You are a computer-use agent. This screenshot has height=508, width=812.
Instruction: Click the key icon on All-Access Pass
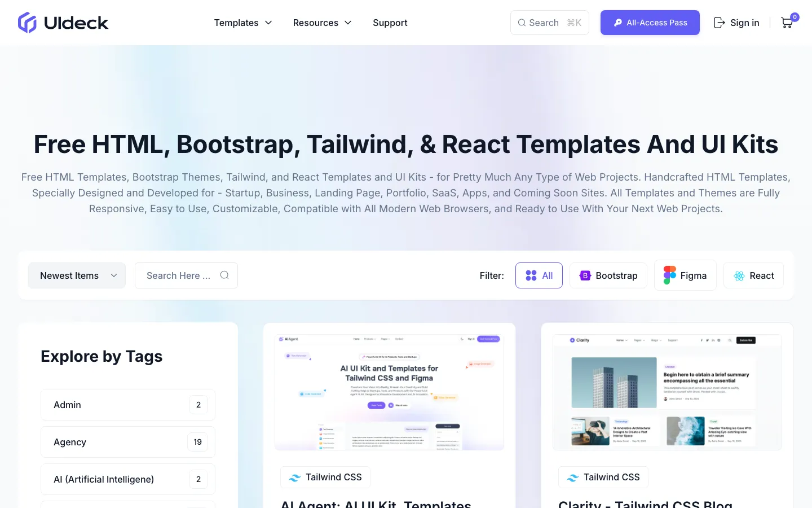tap(618, 23)
